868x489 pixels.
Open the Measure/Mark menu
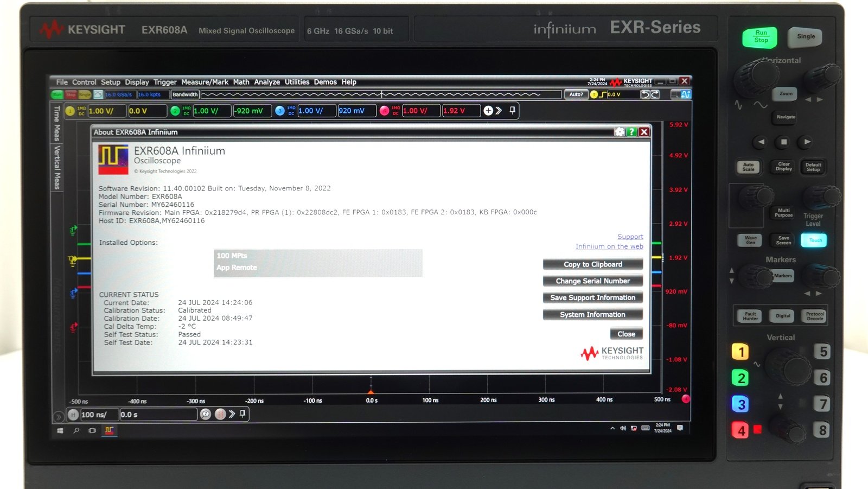click(x=205, y=82)
